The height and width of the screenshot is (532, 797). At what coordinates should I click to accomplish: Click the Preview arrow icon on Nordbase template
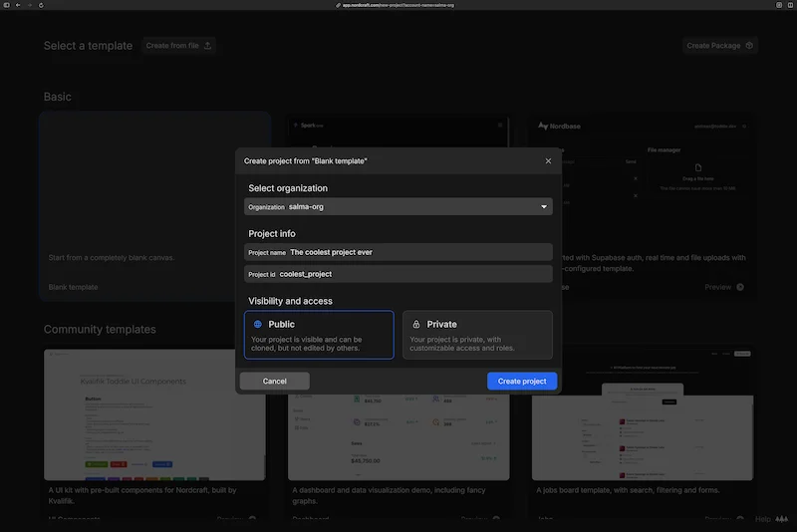(740, 287)
